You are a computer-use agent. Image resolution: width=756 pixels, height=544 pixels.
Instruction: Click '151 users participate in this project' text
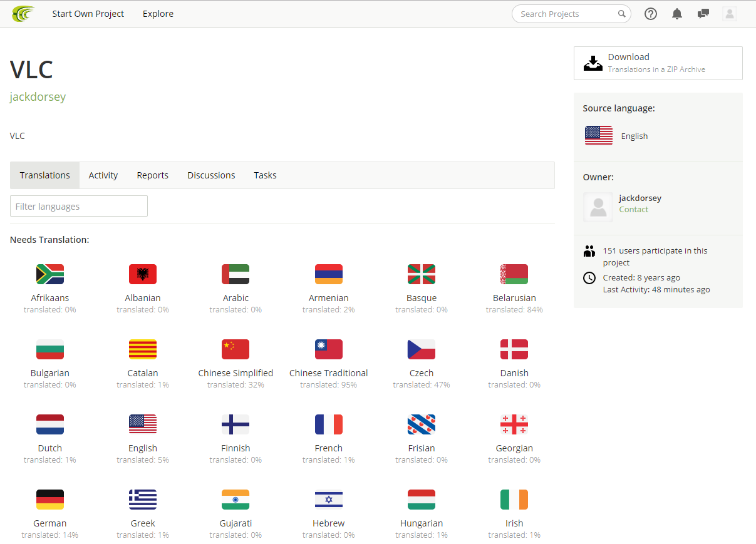point(655,257)
